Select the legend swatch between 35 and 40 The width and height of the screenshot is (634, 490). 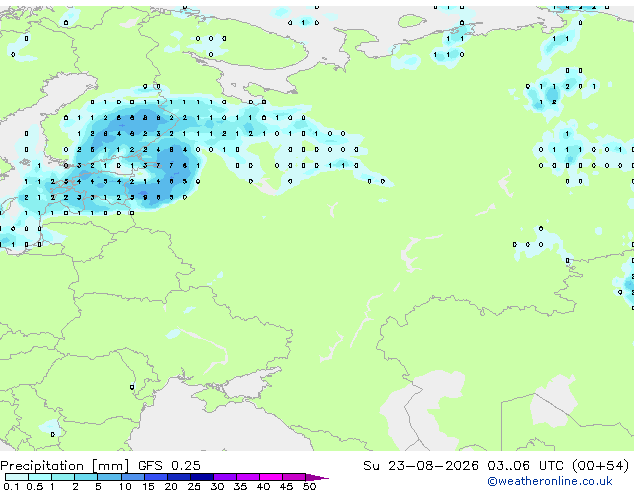(248, 477)
